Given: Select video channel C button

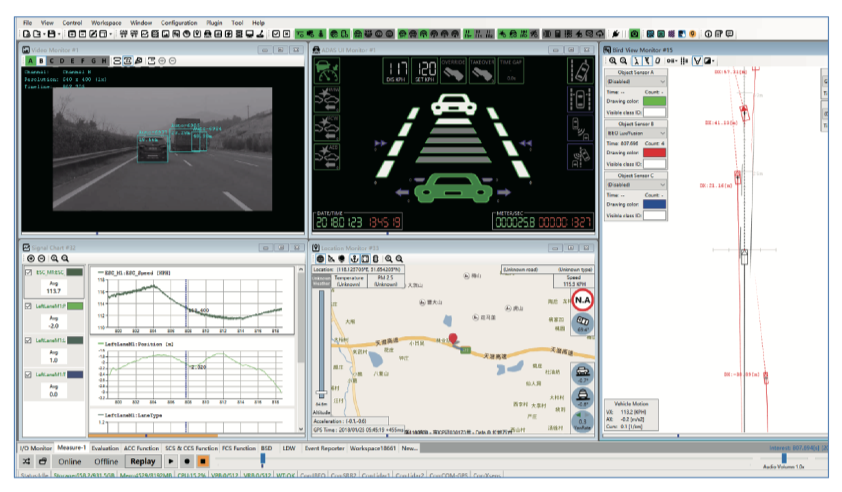Looking at the screenshot, I should (x=52, y=61).
